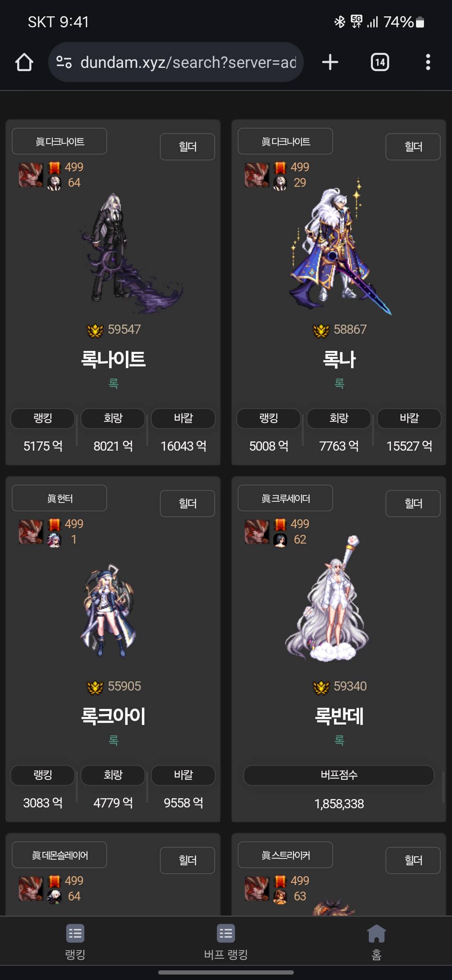
Task: Open the browser home page icon
Action: click(x=24, y=62)
